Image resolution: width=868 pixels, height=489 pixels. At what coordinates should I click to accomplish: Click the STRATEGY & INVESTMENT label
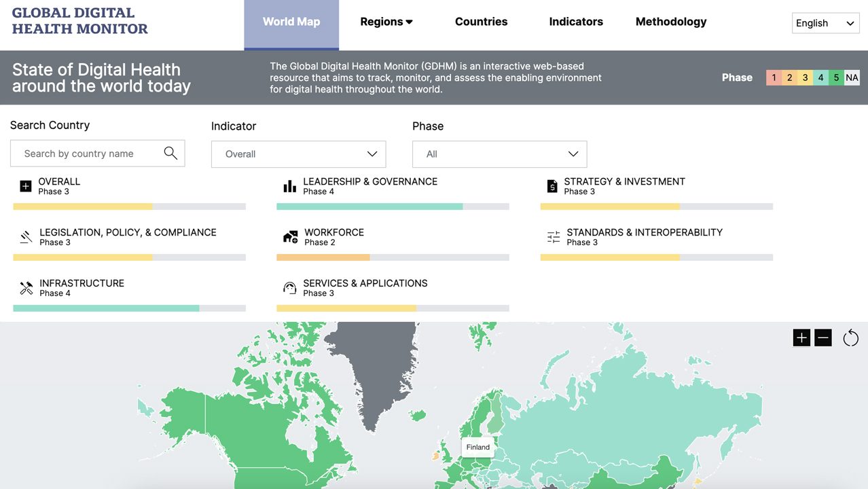point(624,181)
